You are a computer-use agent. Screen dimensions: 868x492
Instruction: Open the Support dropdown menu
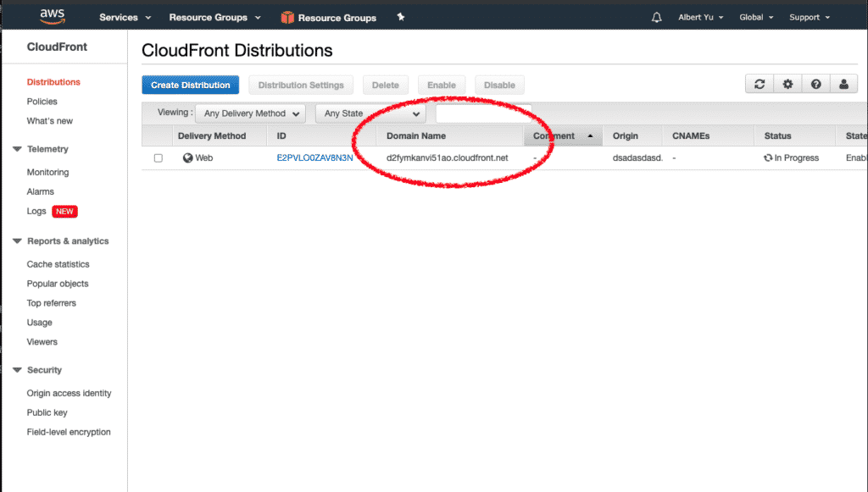point(810,17)
